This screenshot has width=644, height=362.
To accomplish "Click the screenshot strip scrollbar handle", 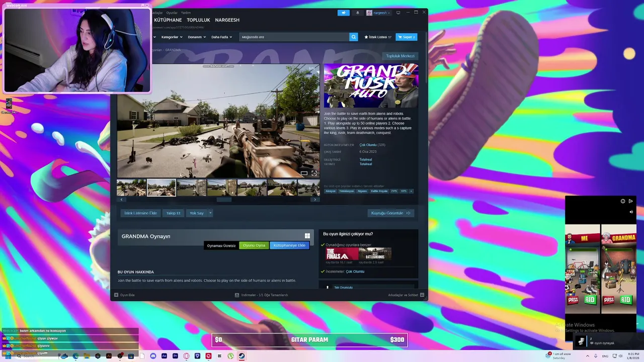I will [224, 200].
